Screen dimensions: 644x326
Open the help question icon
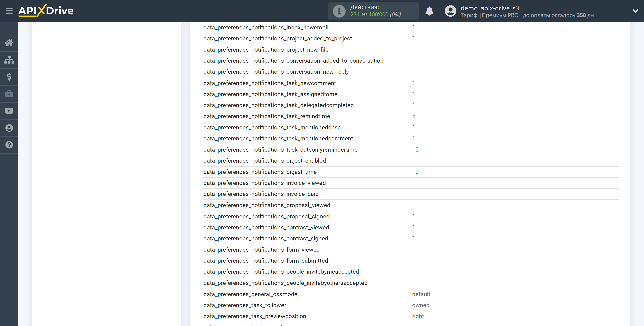point(9,145)
